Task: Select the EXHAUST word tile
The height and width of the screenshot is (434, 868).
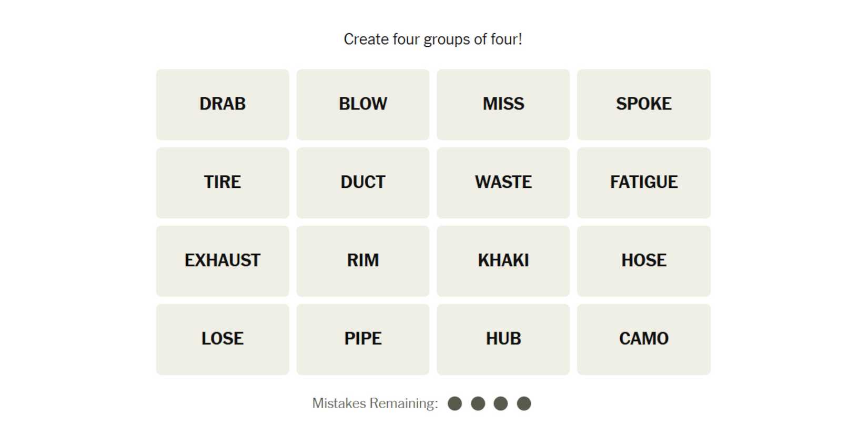Action: point(223,261)
